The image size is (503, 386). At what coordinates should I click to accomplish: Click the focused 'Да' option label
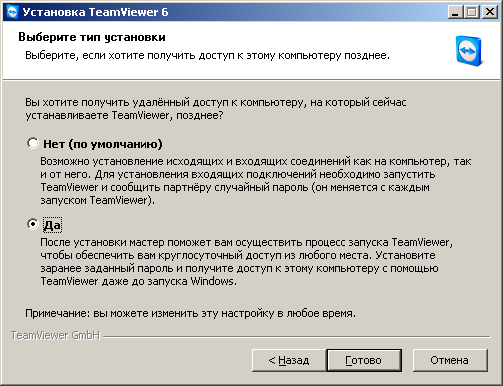[52, 225]
